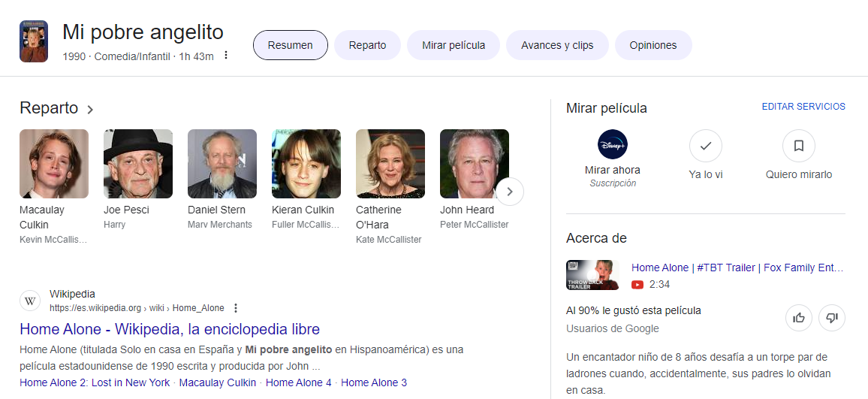Play the Throwback Trailer video thumbnail
868x399 pixels.
[x=592, y=275]
